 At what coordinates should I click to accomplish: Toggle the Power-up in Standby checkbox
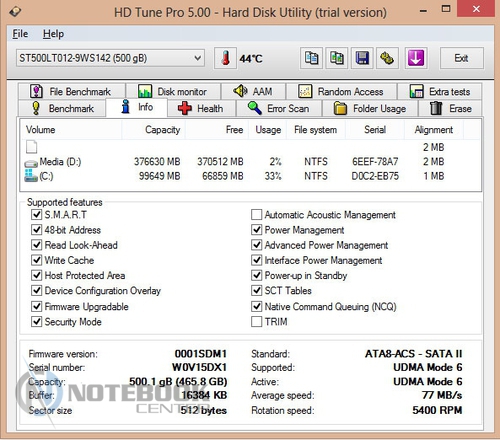pyautogui.click(x=256, y=275)
